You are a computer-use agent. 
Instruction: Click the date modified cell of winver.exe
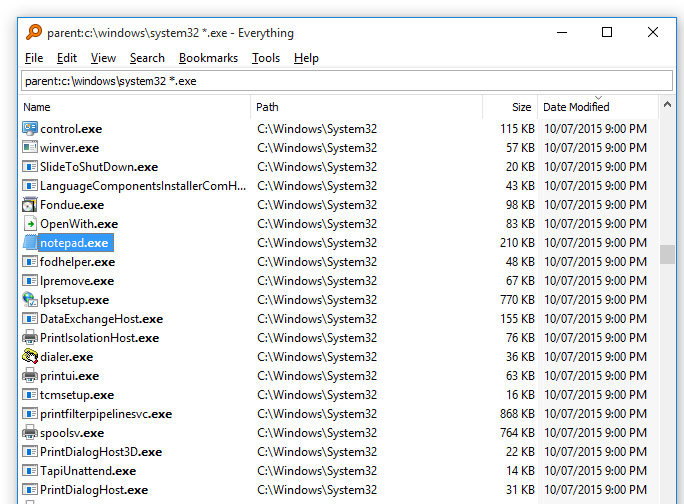pyautogui.click(x=595, y=148)
